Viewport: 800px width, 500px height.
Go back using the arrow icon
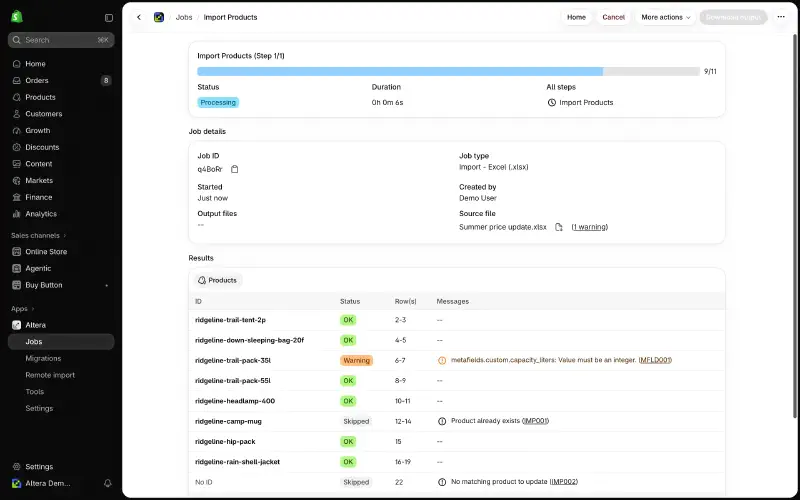[x=139, y=17]
